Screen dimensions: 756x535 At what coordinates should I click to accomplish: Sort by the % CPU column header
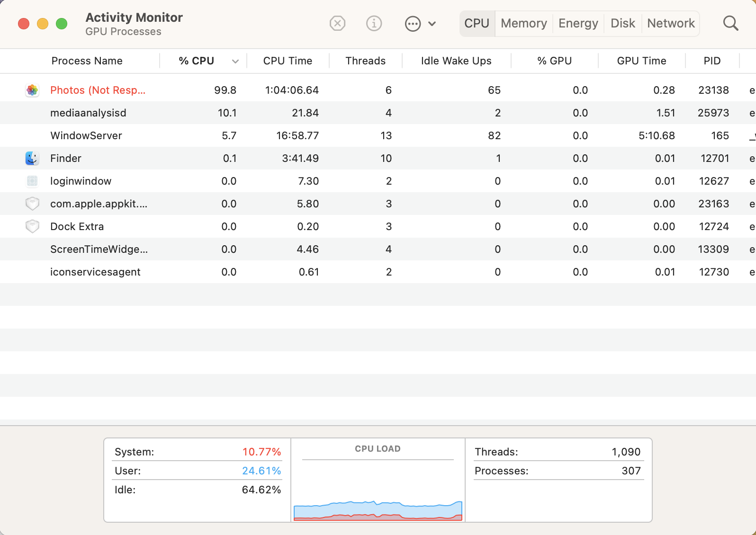pyautogui.click(x=196, y=61)
